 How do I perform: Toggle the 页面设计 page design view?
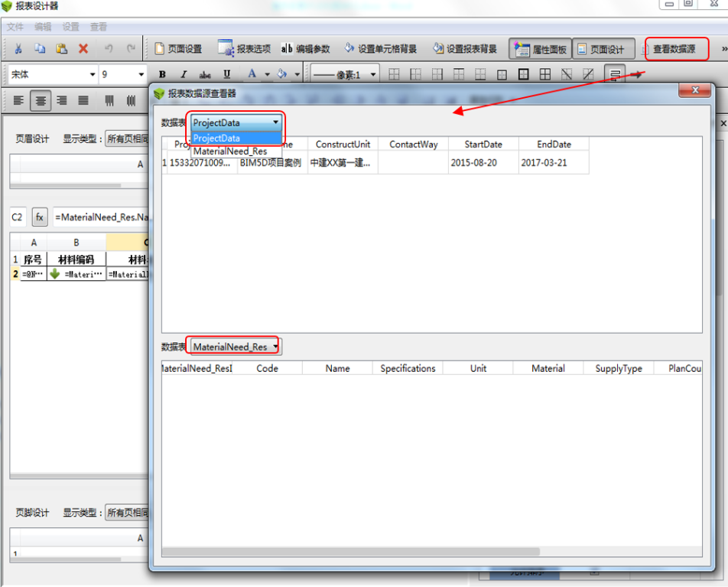click(603, 49)
